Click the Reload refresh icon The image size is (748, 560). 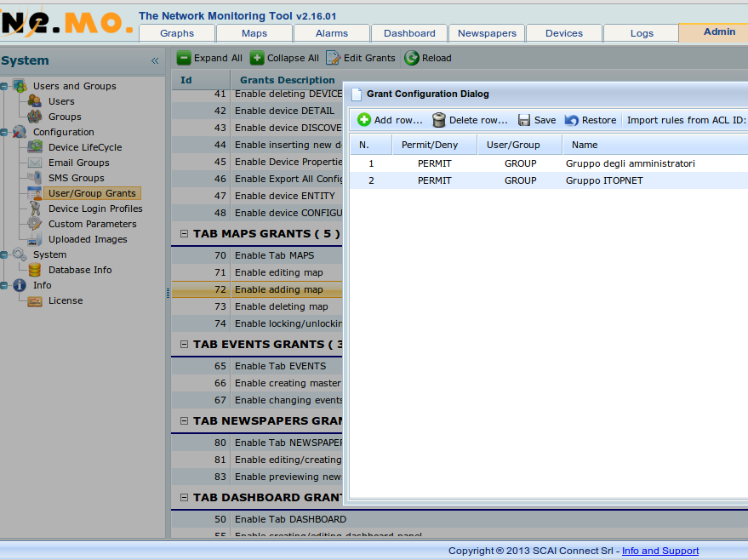coord(412,58)
